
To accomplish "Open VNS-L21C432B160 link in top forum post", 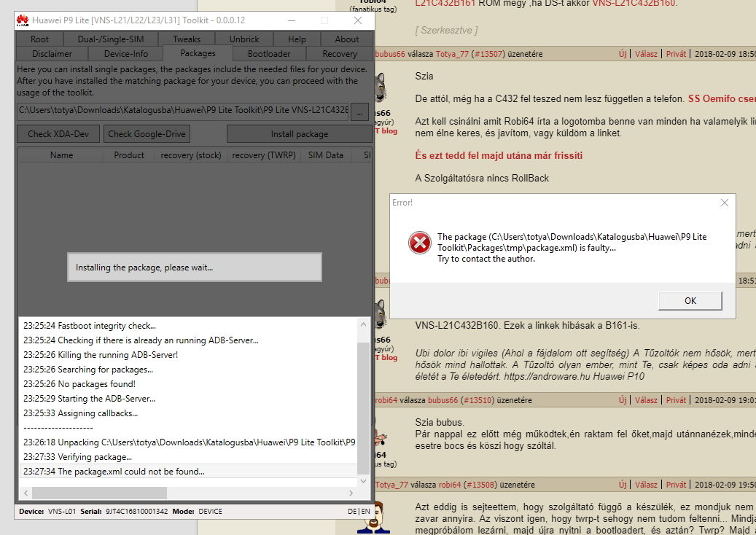I will [634, 4].
